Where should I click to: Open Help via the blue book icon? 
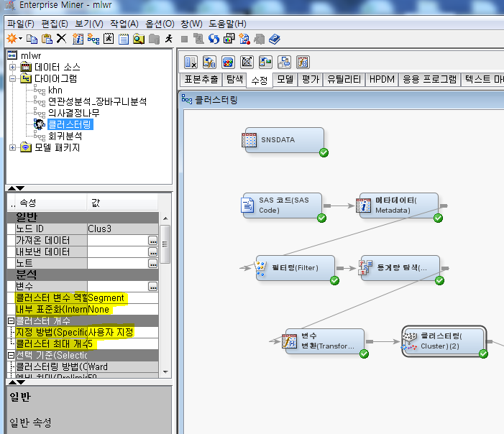click(275, 40)
